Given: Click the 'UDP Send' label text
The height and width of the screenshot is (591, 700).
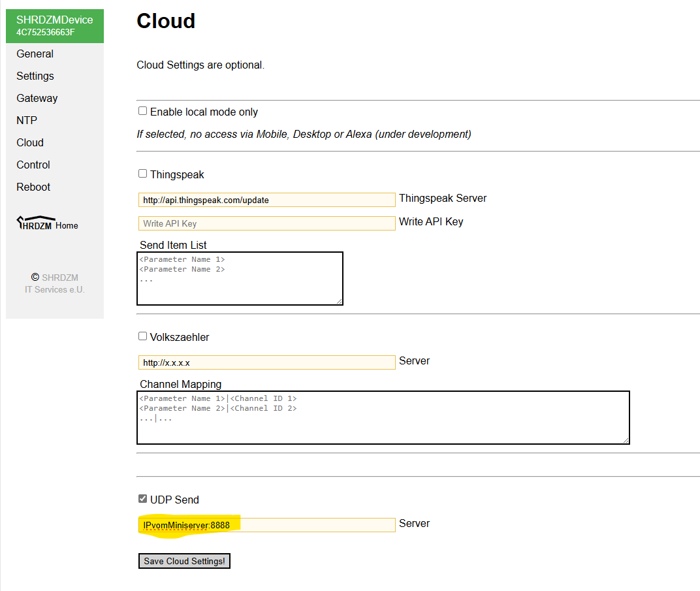Looking at the screenshot, I should (174, 500).
